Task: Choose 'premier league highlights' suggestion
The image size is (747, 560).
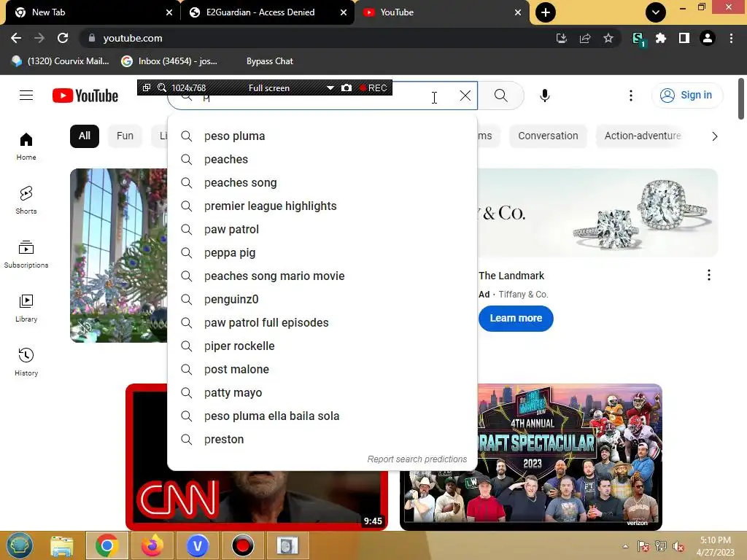Action: point(322,206)
